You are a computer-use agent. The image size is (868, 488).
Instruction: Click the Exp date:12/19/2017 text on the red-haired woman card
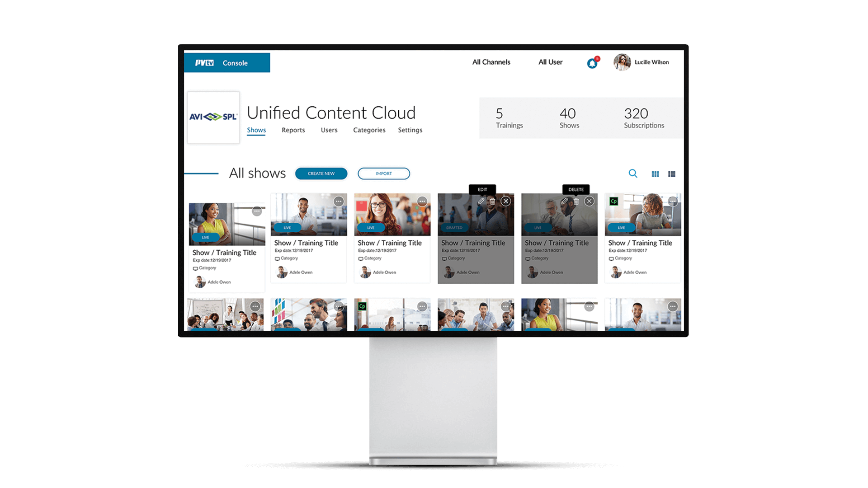[x=377, y=250]
